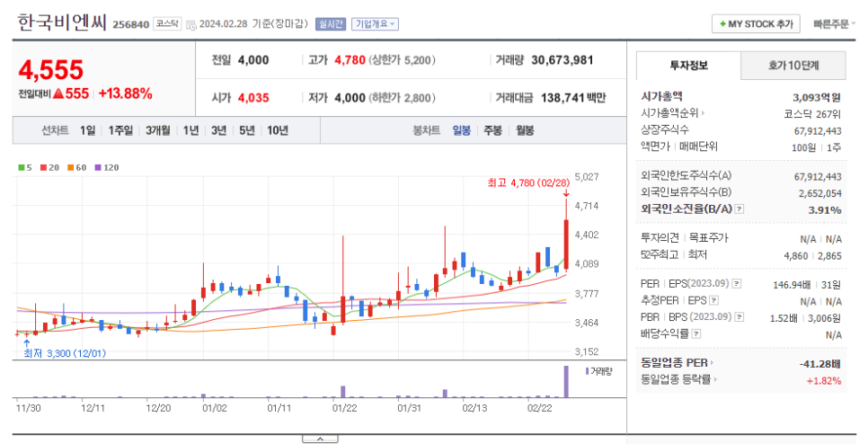Click the arrow beside 동일업종 PER
The image size is (868, 444).
pyautogui.click(x=712, y=363)
